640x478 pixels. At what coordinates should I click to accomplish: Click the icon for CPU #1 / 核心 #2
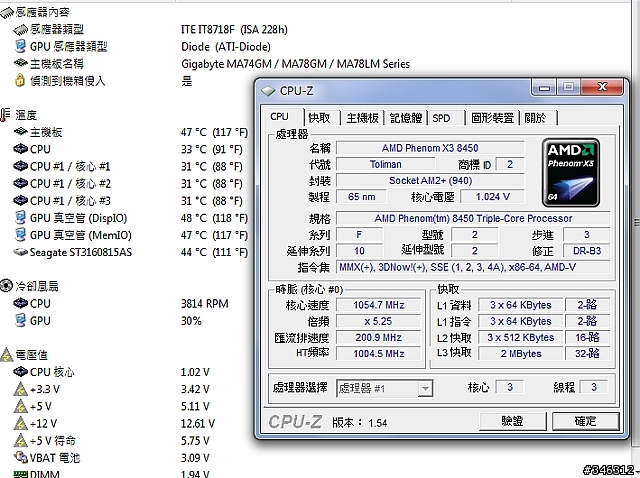20,183
